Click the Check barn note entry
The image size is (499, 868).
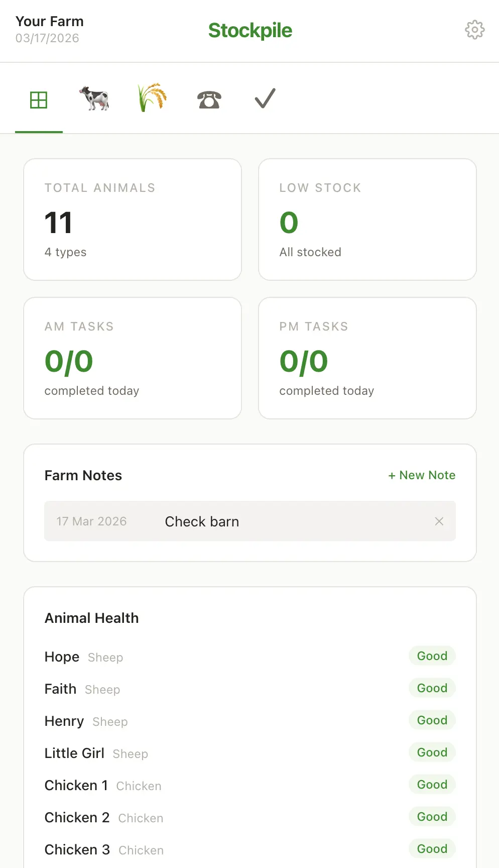point(202,521)
